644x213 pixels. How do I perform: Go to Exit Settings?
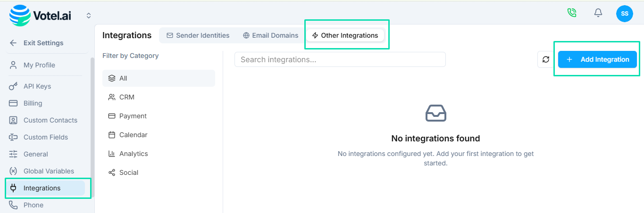click(43, 43)
